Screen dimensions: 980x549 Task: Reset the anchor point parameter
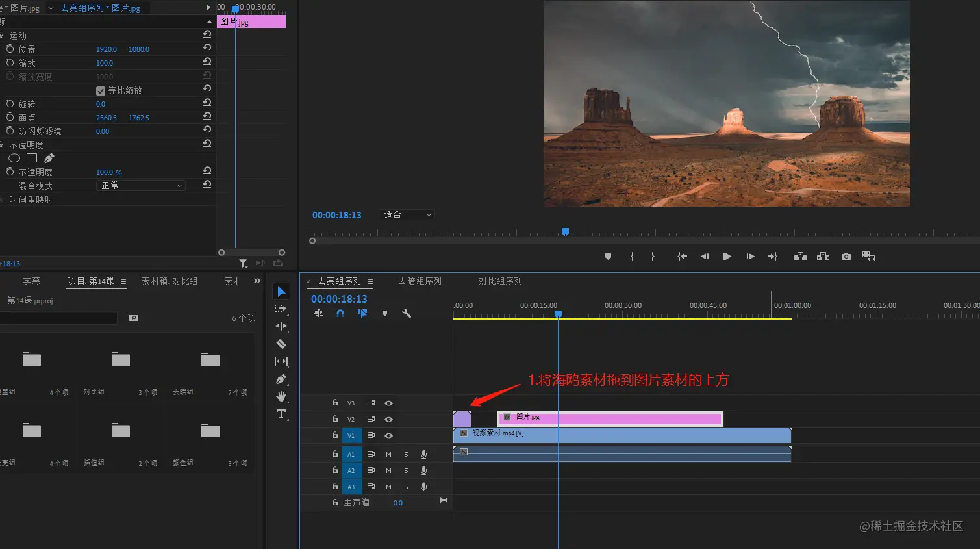coord(207,116)
